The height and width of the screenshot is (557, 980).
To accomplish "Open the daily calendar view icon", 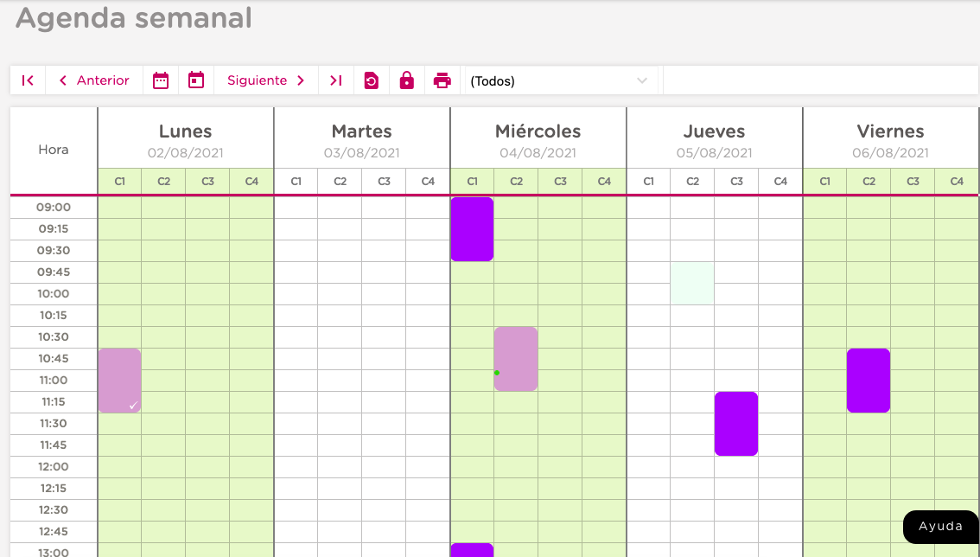I will click(x=196, y=80).
